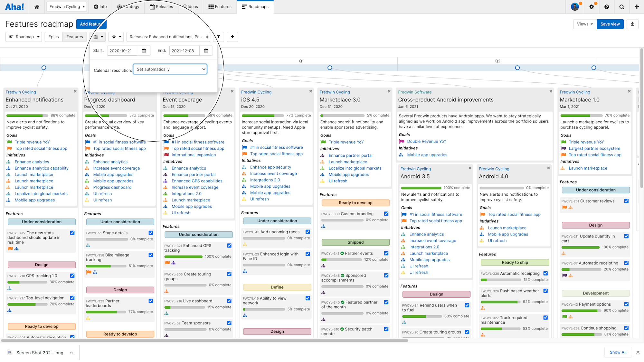The width and height of the screenshot is (644, 362).
Task: Click the home icon in top navigation
Action: click(37, 7)
